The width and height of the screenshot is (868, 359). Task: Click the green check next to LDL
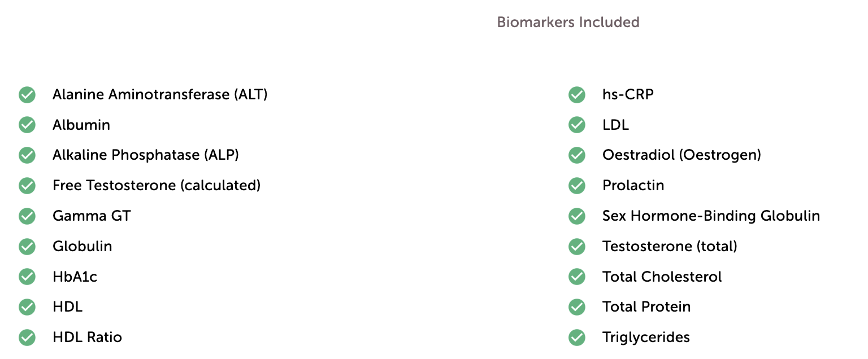click(577, 125)
